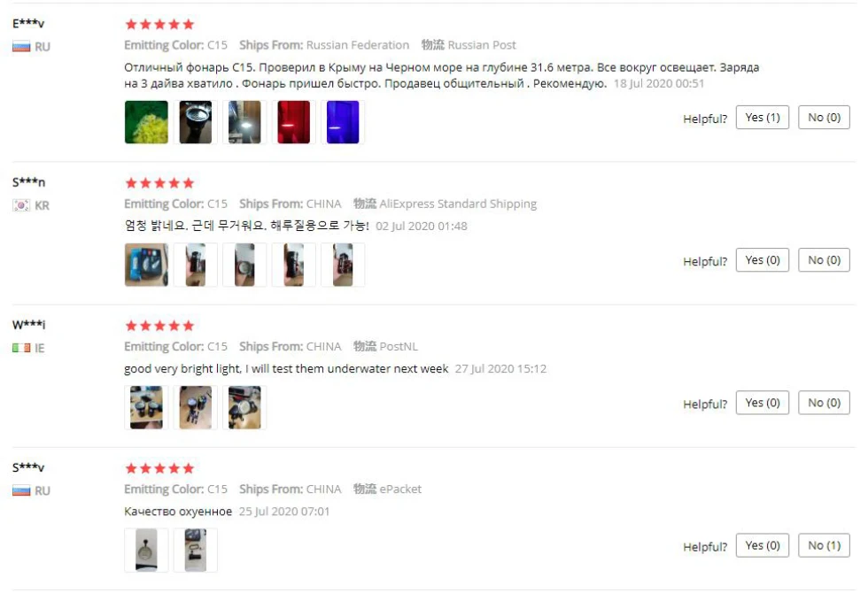
Task: Click the five-star rating on W***i's review
Action: pyautogui.click(x=159, y=326)
